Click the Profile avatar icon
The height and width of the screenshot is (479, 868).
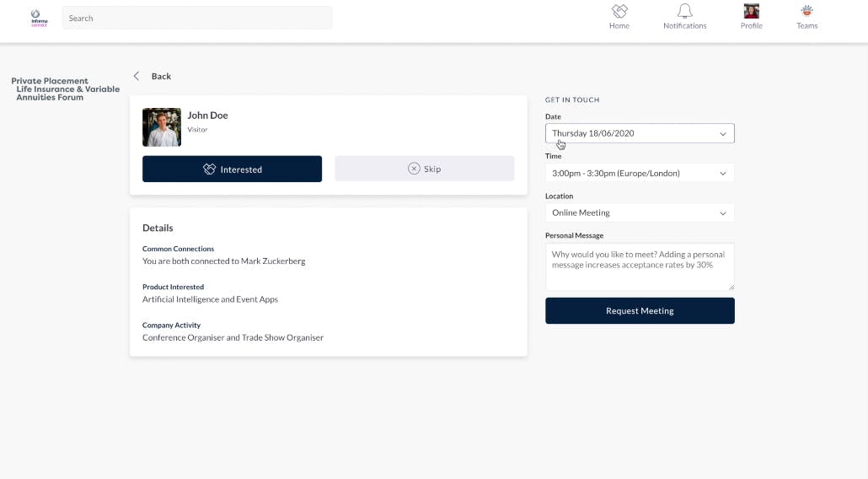click(751, 11)
